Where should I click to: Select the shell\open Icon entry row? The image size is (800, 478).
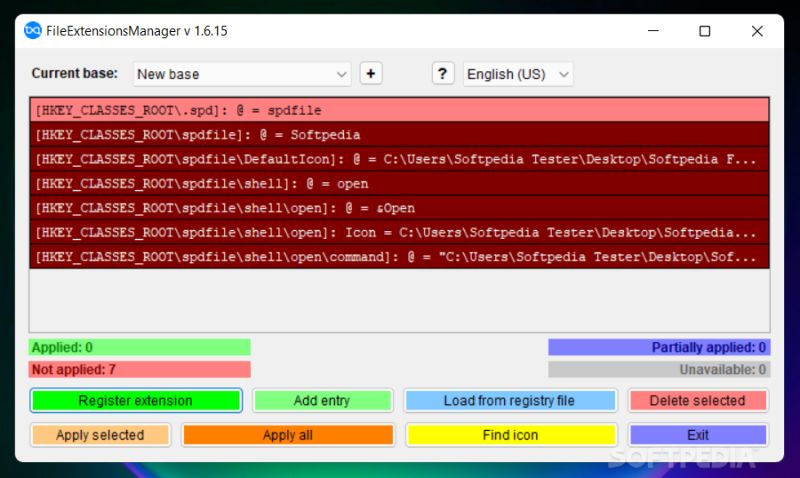399,233
